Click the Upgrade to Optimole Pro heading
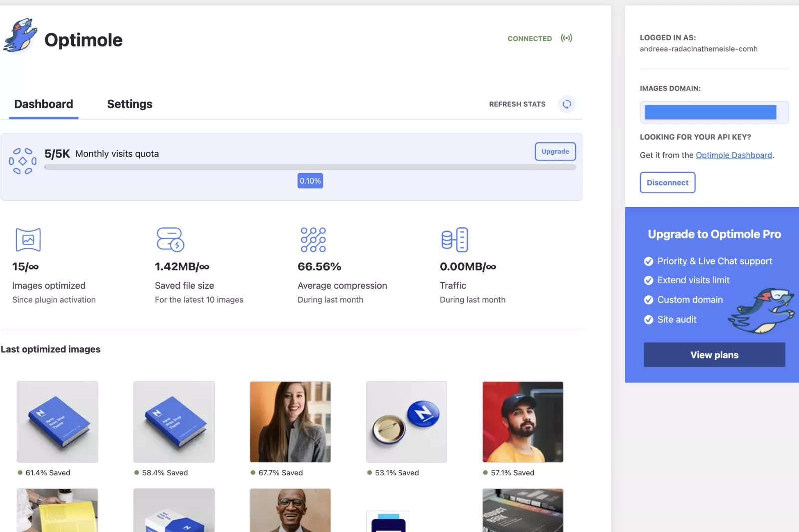 (x=714, y=234)
